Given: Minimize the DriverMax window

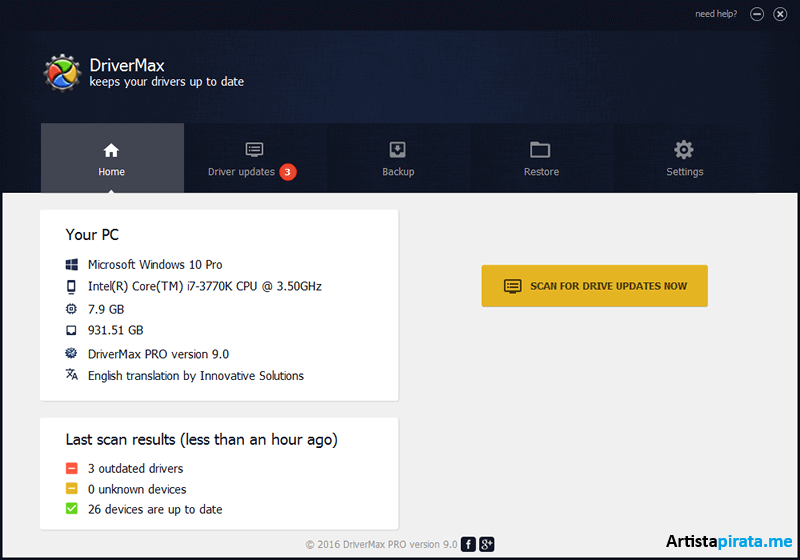Looking at the screenshot, I should (x=757, y=14).
